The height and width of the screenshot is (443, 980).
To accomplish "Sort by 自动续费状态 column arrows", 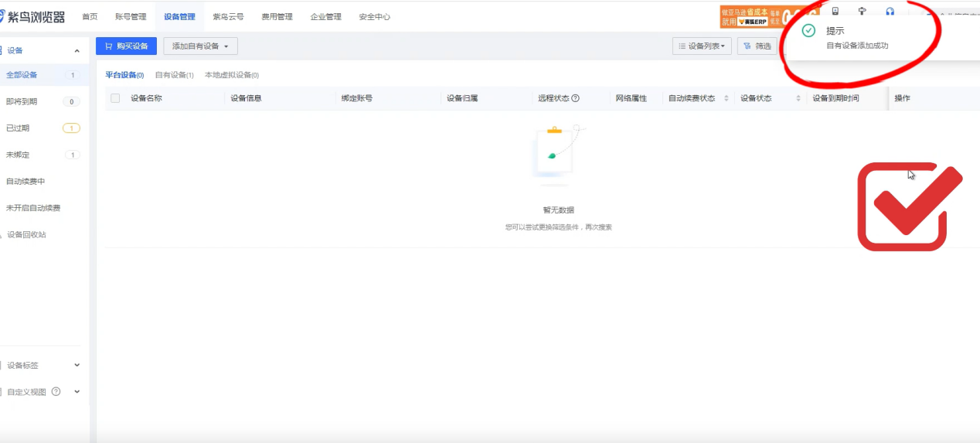I will tap(726, 98).
